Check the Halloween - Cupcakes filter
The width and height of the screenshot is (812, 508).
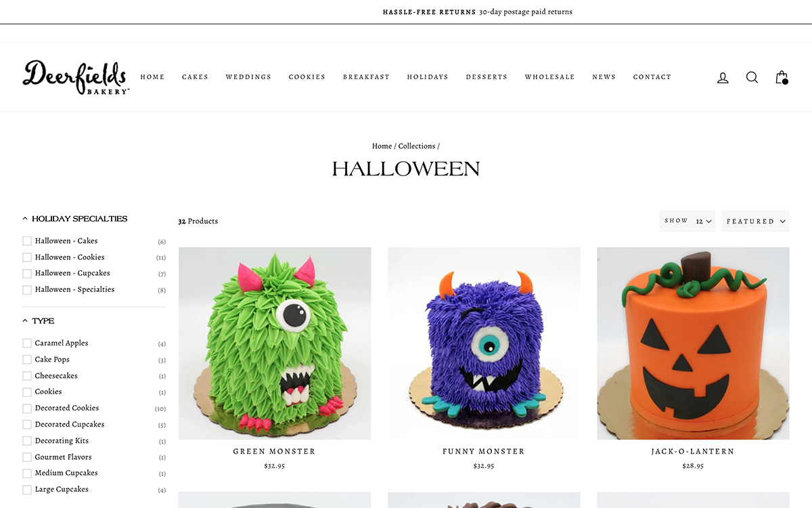[x=27, y=274]
